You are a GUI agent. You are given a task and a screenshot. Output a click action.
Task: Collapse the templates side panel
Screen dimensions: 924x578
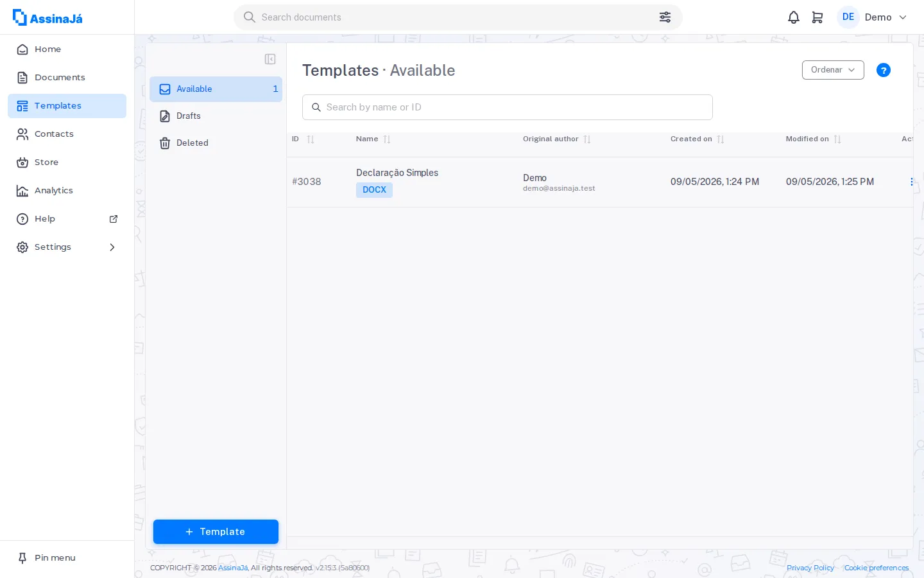coord(270,59)
